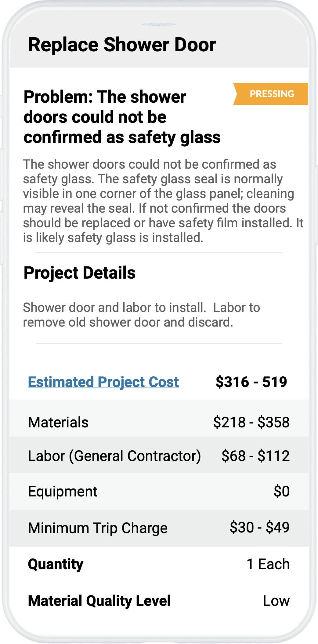Click the $68 - $112 labor price
This screenshot has height=644, width=318.
coord(255,456)
